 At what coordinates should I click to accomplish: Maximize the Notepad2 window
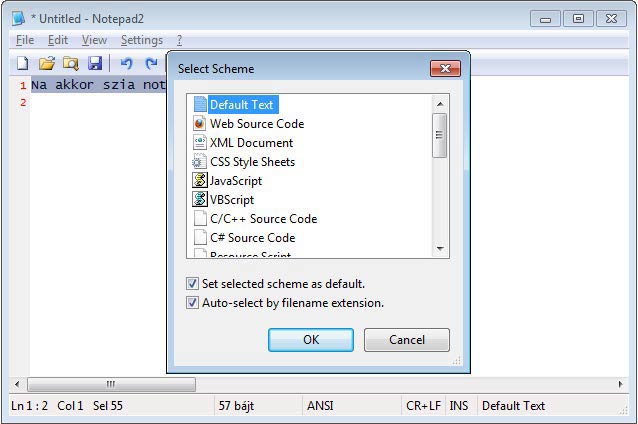[578, 19]
